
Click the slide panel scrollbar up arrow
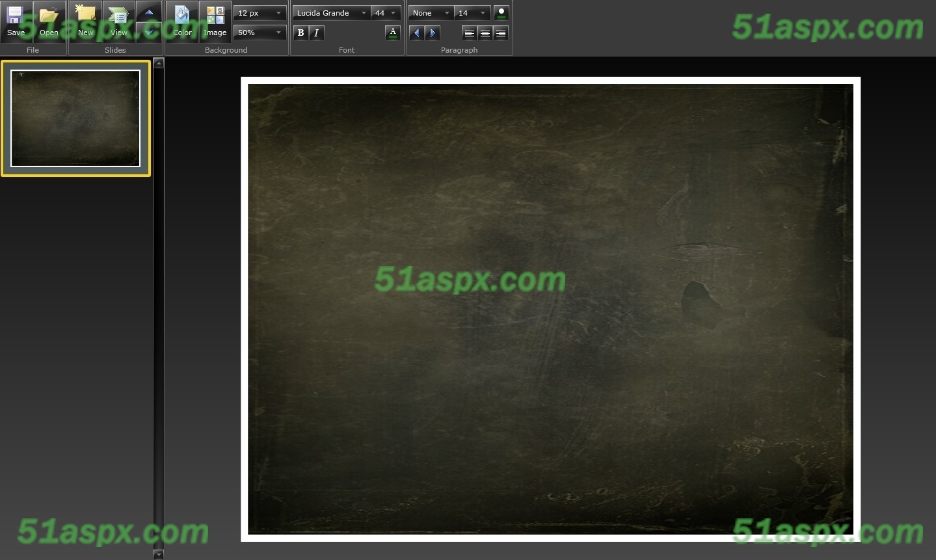coord(159,63)
